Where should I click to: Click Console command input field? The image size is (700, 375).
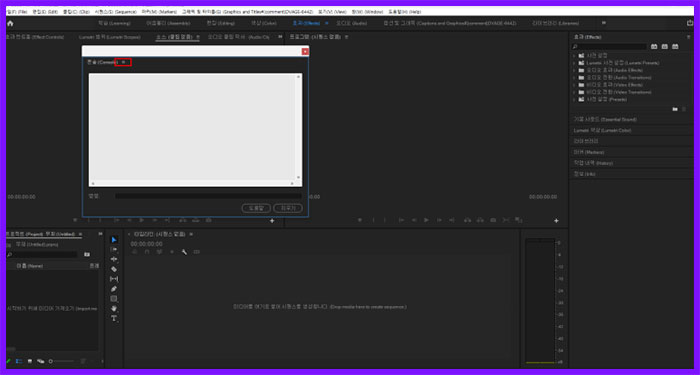pyautogui.click(x=208, y=196)
